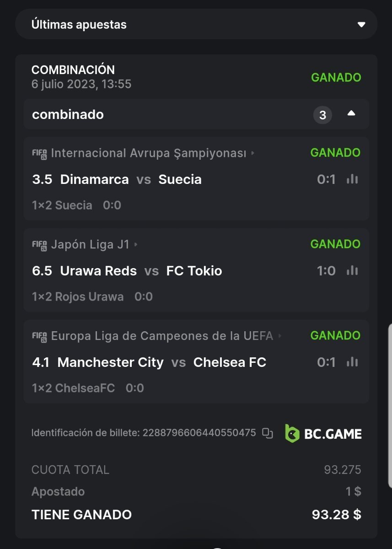The image size is (392, 549).
Task: Open stats icon for Dinamarca vs Suecia
Action: point(352,179)
